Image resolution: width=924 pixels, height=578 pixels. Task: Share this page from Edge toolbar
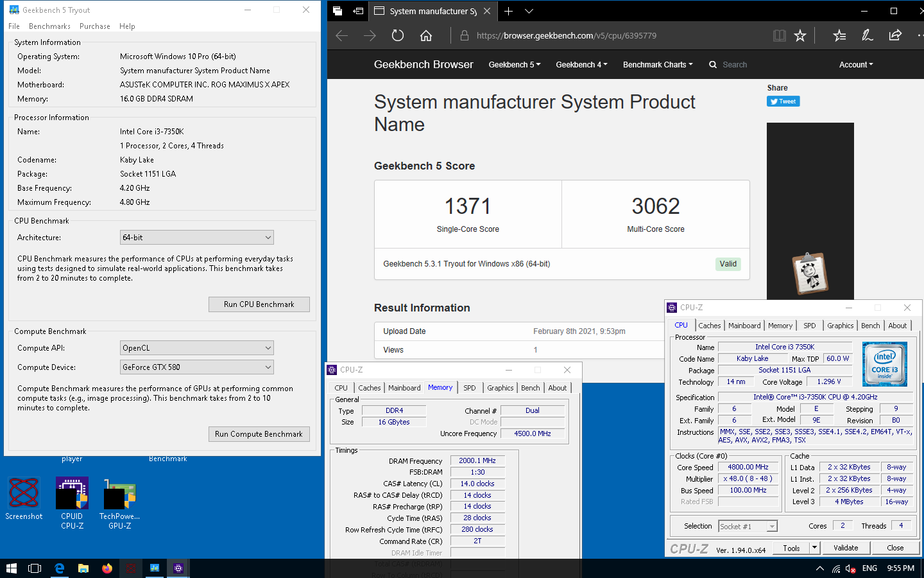tap(895, 36)
